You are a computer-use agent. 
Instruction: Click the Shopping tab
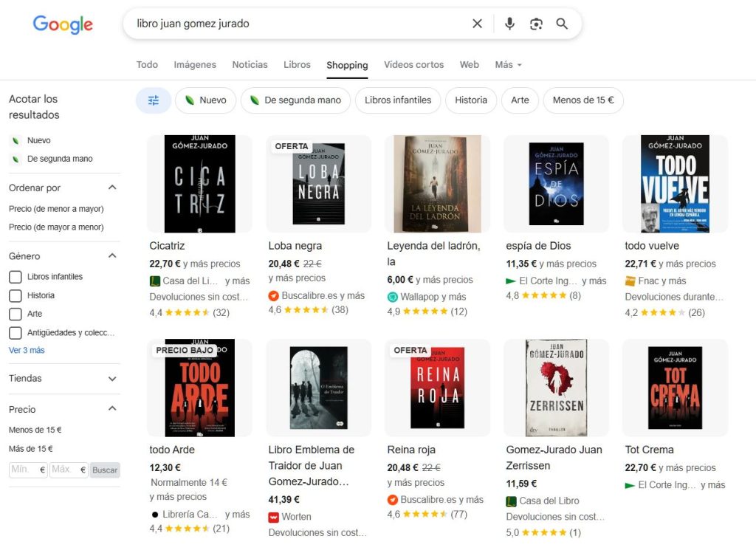[347, 65]
